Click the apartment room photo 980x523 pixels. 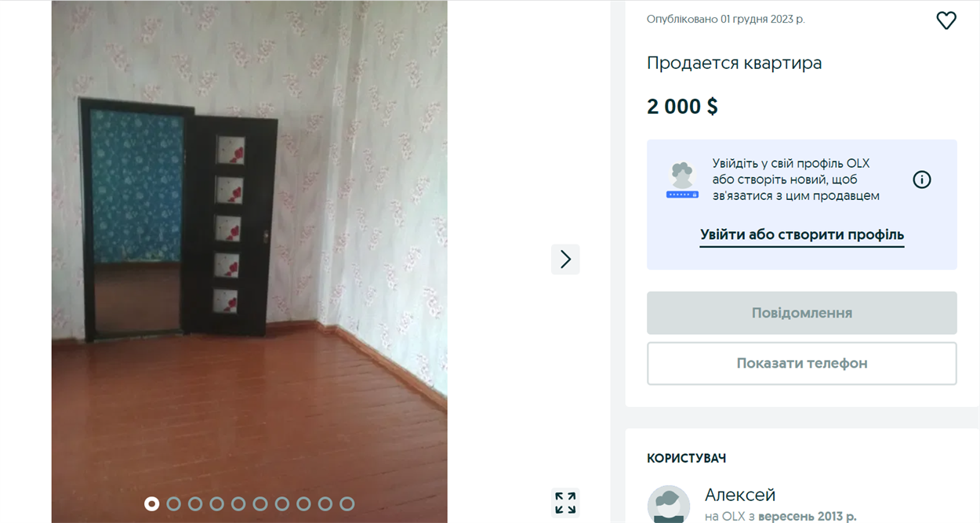249,261
